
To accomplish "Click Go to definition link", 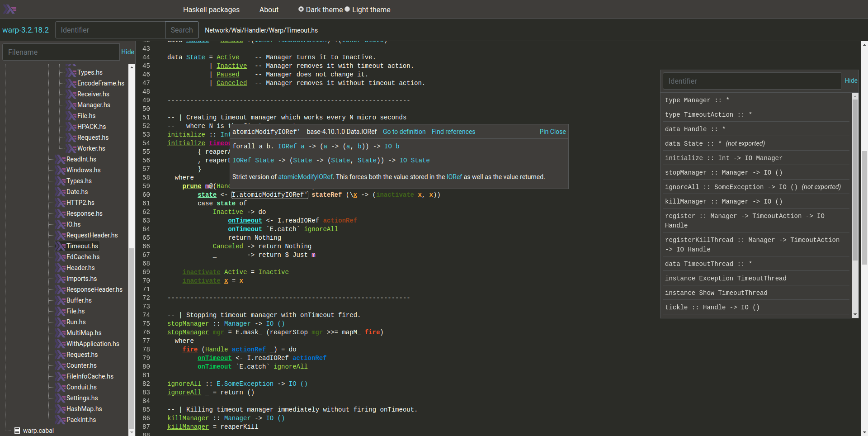I will click(x=404, y=132).
